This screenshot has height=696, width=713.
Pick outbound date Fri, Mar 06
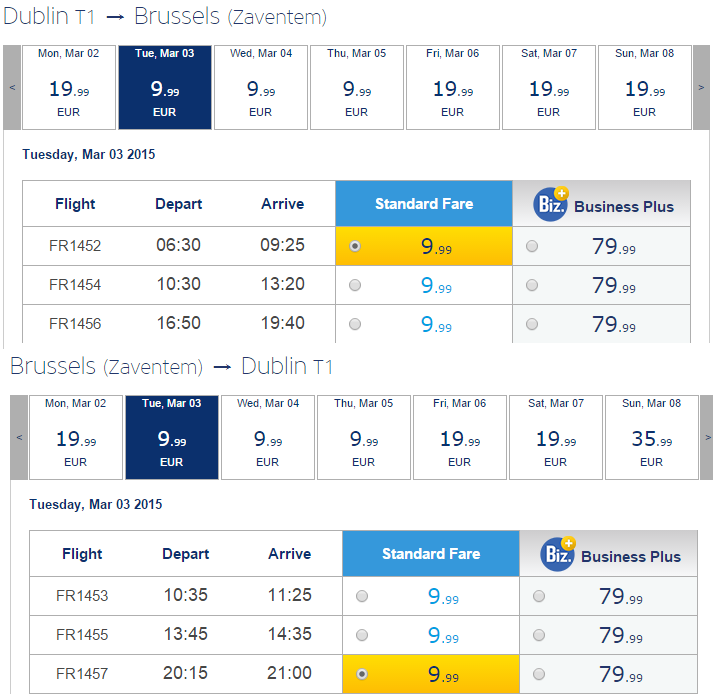click(x=453, y=87)
